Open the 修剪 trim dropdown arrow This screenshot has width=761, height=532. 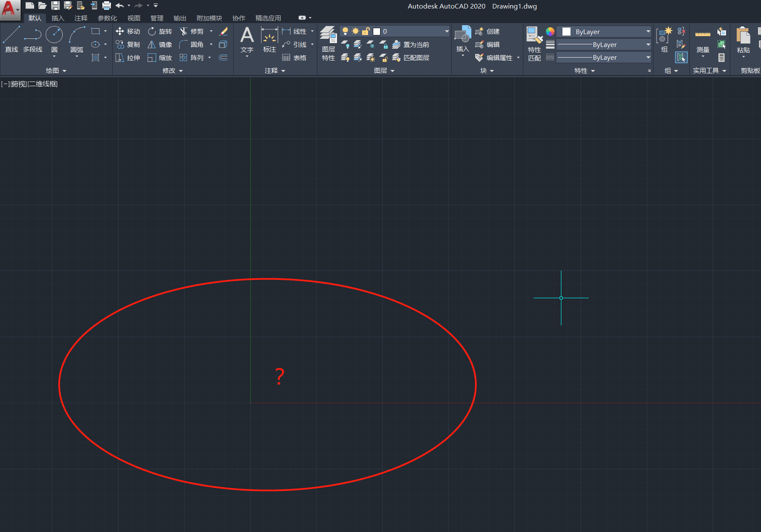pyautogui.click(x=211, y=31)
